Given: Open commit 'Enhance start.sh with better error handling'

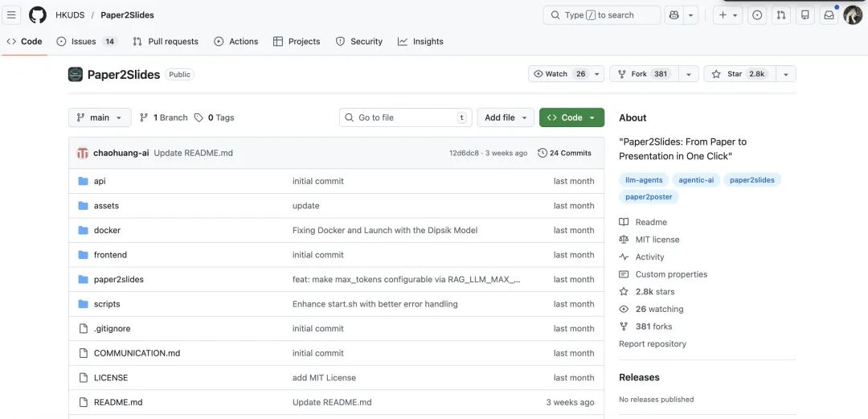Looking at the screenshot, I should (375, 304).
